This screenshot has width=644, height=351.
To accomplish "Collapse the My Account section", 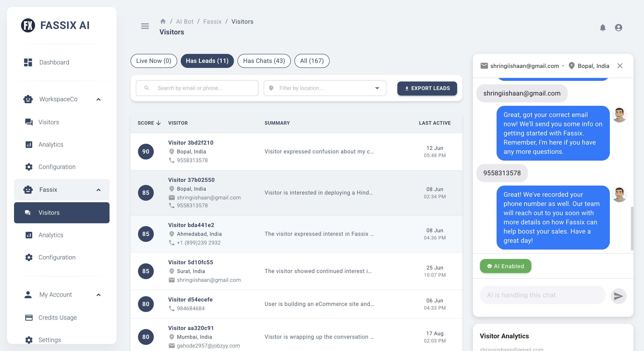I will 99,295.
